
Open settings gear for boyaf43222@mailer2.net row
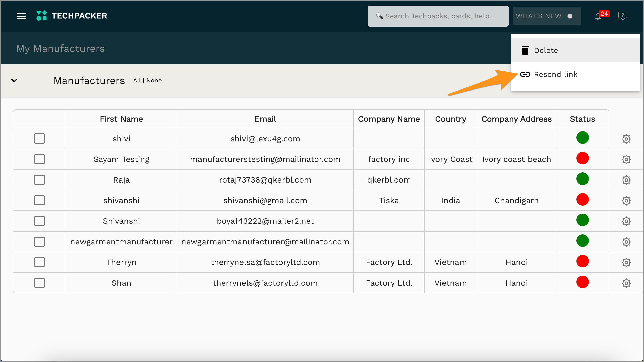tap(626, 221)
